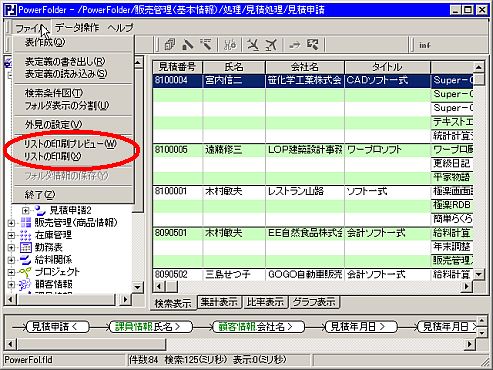Click the PowerFolder title bar app icon

click(x=11, y=10)
